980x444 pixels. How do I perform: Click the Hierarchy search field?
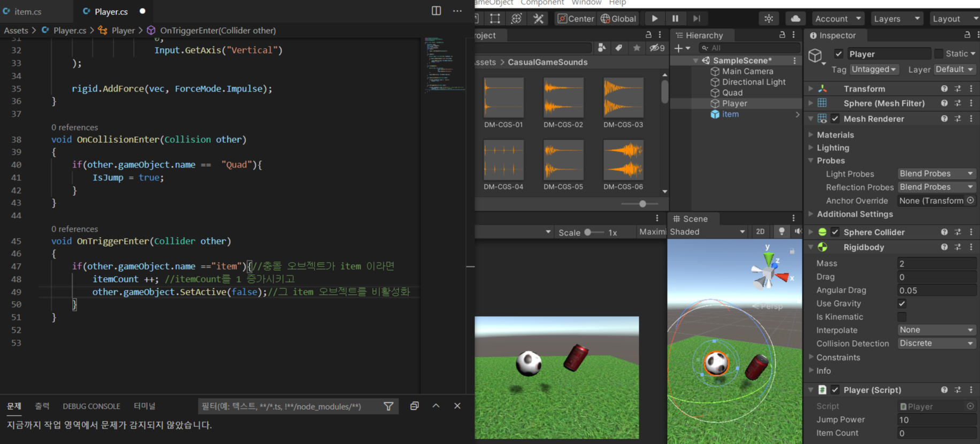coord(749,48)
